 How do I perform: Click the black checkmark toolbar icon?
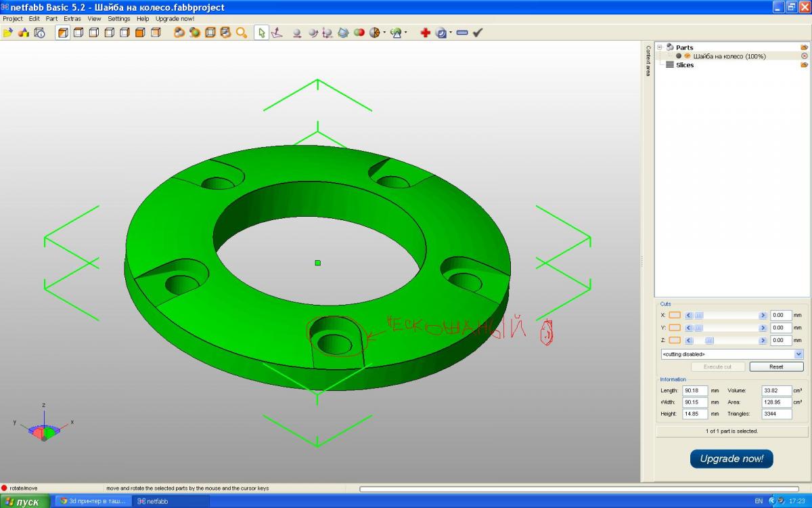click(478, 33)
